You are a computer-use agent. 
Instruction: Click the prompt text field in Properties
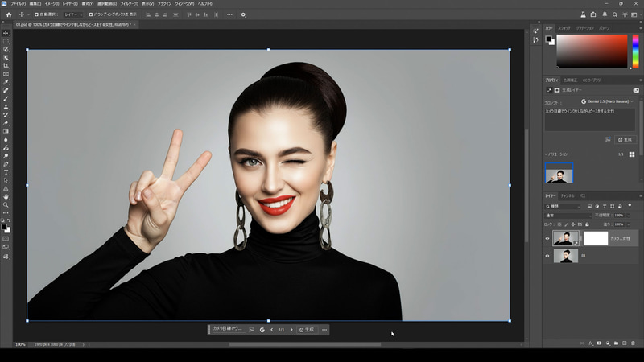click(x=590, y=119)
